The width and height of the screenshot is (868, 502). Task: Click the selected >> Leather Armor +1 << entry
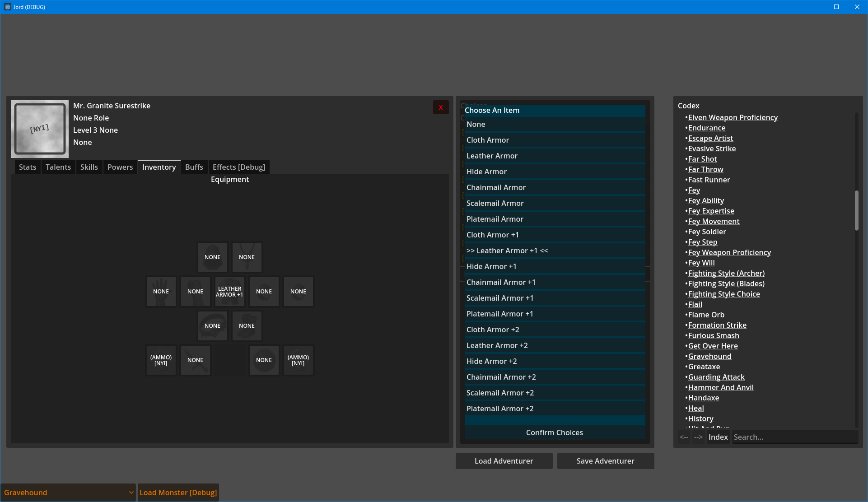tap(555, 251)
